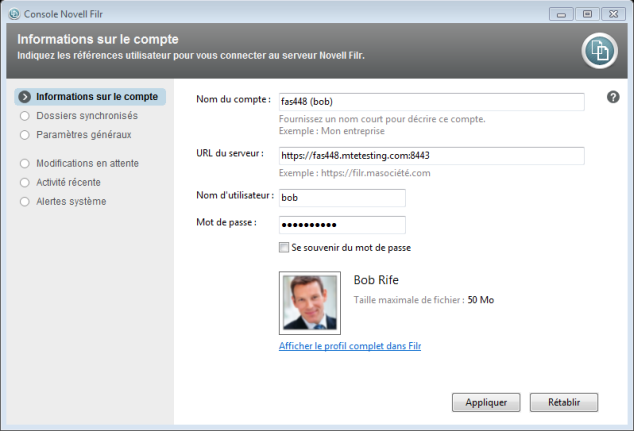The image size is (634, 431).
Task: Select Paramètres généraux in sidebar
Action: coord(83,135)
